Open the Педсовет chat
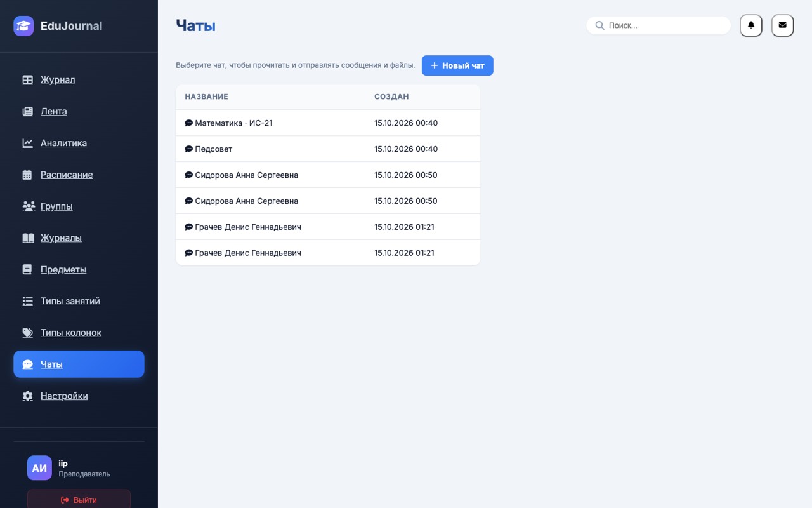 pos(328,149)
